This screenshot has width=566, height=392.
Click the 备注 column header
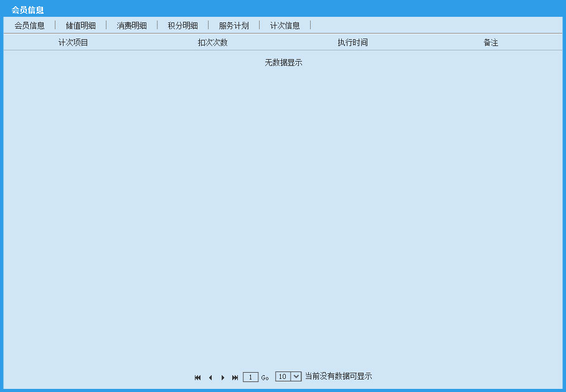click(x=491, y=42)
